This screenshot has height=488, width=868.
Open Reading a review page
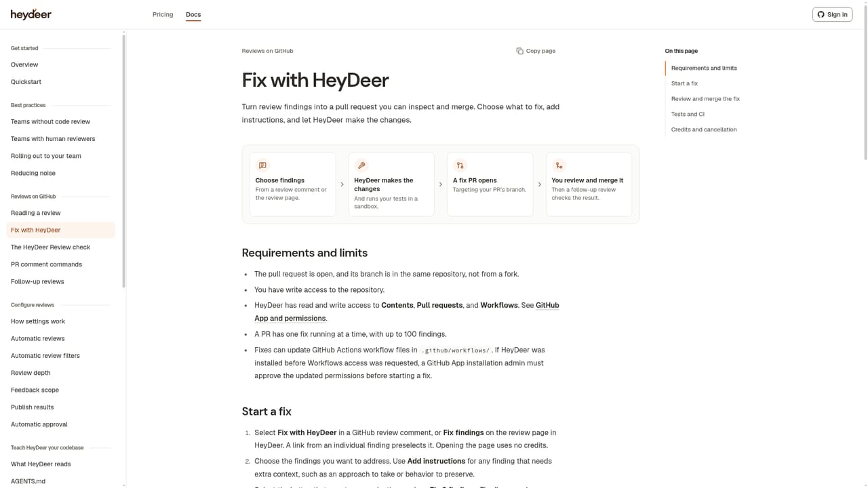point(60,213)
